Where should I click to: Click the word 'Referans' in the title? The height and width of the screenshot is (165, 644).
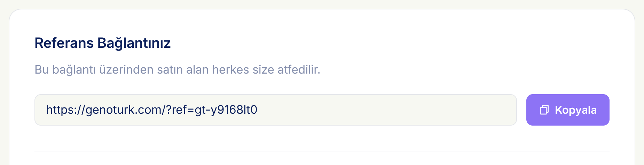(x=64, y=43)
